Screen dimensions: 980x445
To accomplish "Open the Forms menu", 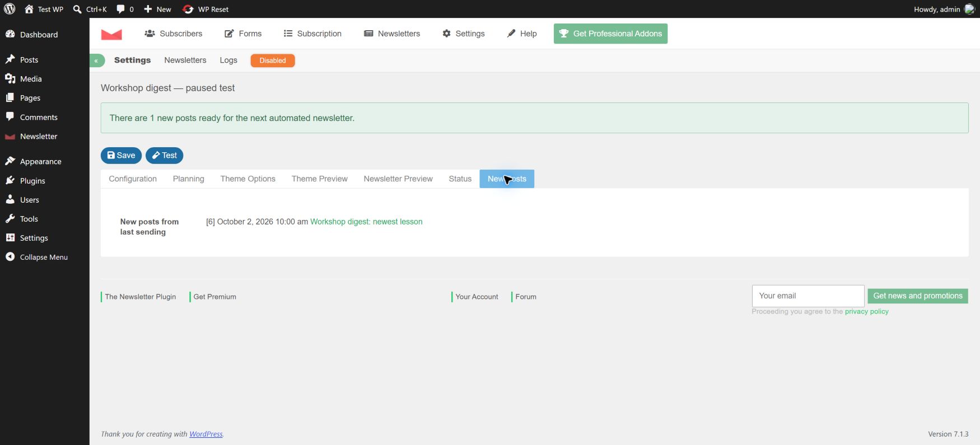I will click(243, 34).
